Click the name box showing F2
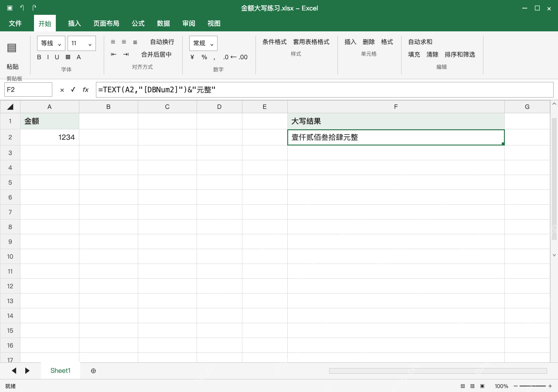558x392 pixels. [28, 90]
